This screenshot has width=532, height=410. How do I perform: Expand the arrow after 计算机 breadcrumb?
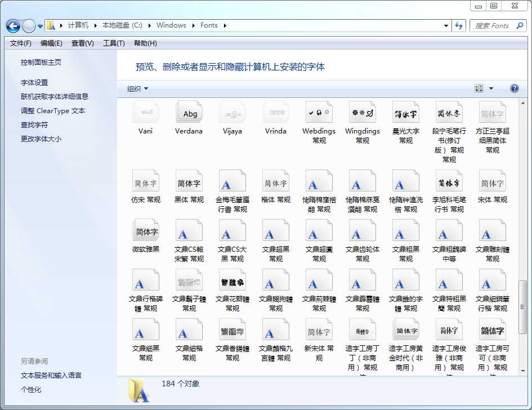point(96,25)
